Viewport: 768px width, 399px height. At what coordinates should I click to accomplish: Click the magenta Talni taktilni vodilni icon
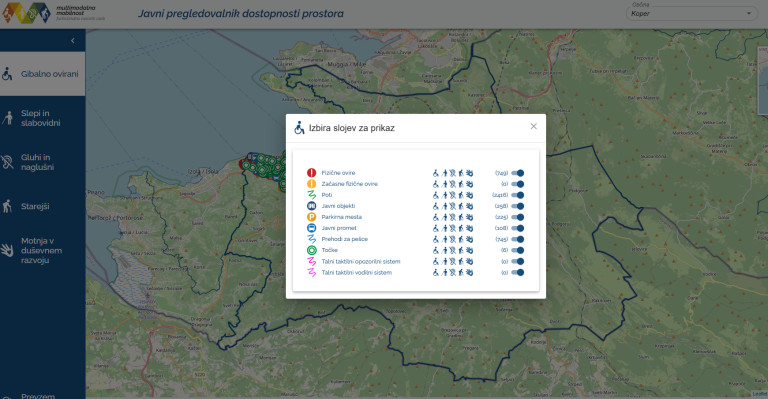coord(312,273)
